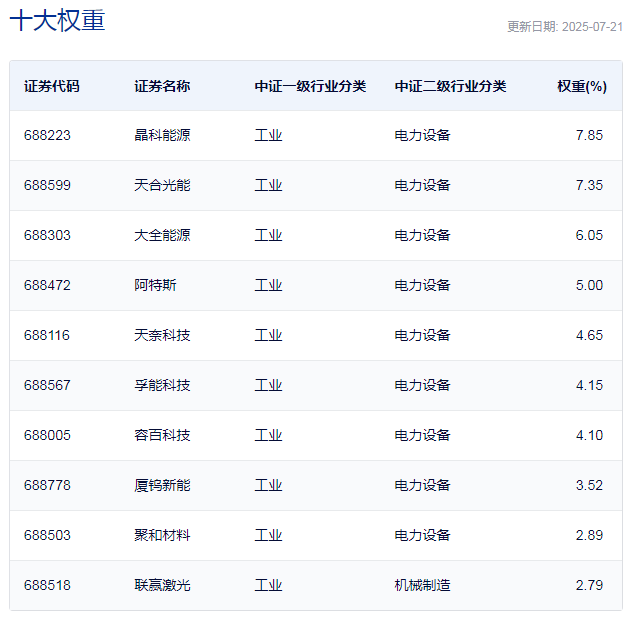Select the 容百科技 name cell

click(x=162, y=435)
